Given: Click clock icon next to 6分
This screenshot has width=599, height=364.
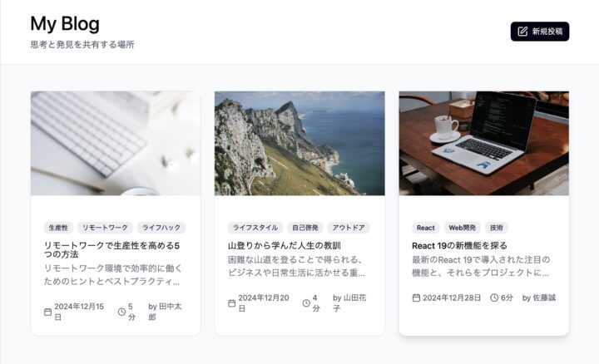Looking at the screenshot, I should coord(494,298).
